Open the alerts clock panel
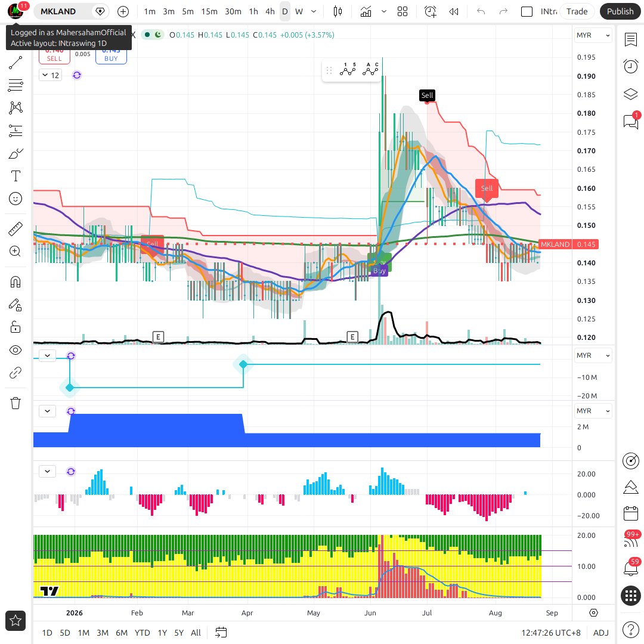644x644 pixels. tap(630, 66)
